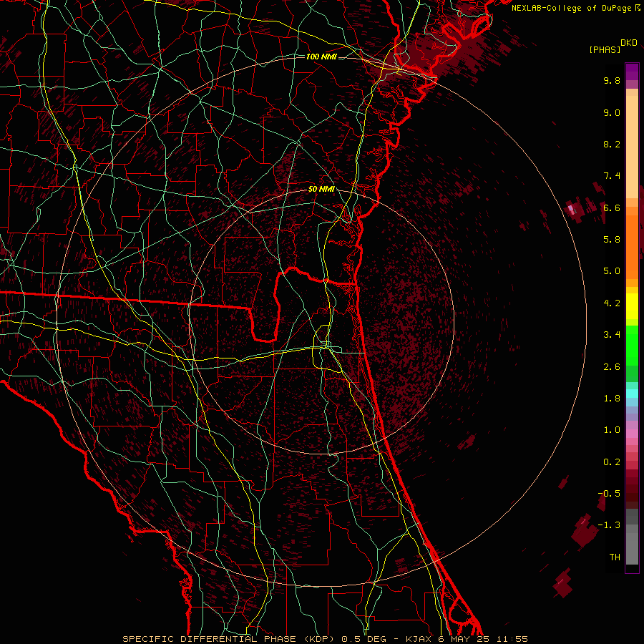The height and width of the screenshot is (644, 644).
Task: Click the yellow band of the color bar
Action: (x=632, y=306)
